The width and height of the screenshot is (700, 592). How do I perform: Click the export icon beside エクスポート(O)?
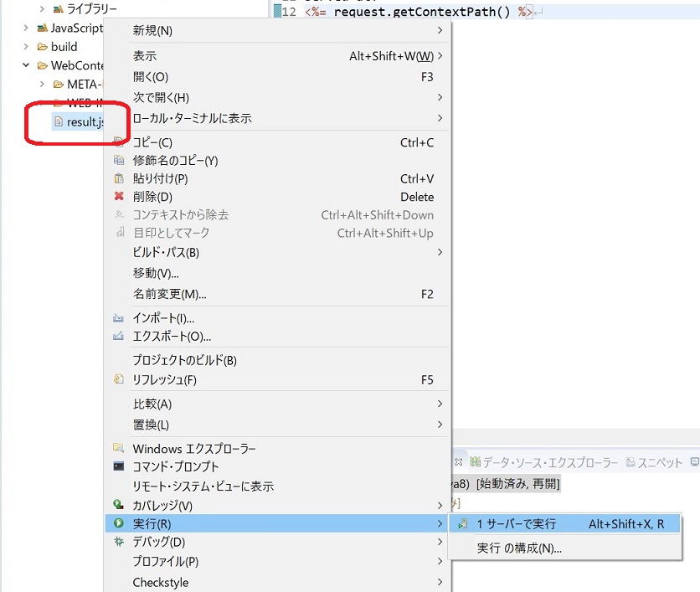118,336
